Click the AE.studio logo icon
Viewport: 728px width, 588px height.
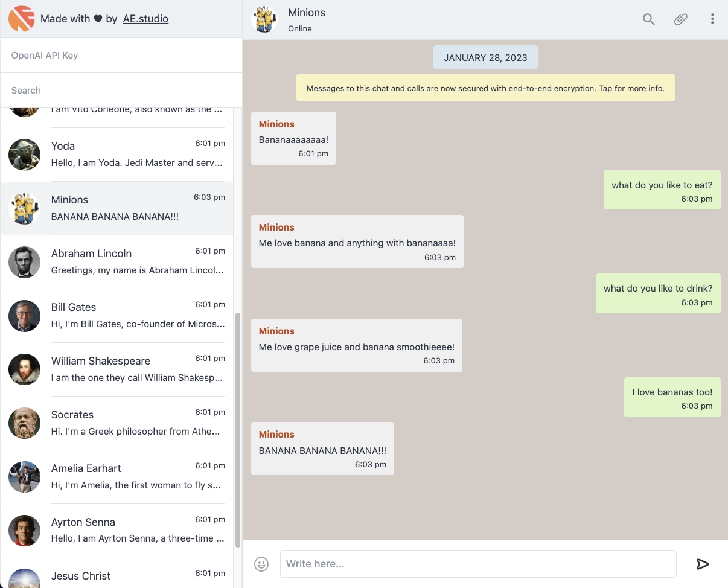coord(21,19)
